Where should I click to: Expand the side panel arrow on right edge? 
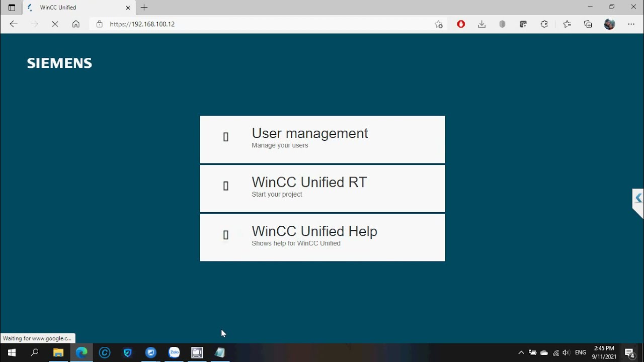click(638, 198)
